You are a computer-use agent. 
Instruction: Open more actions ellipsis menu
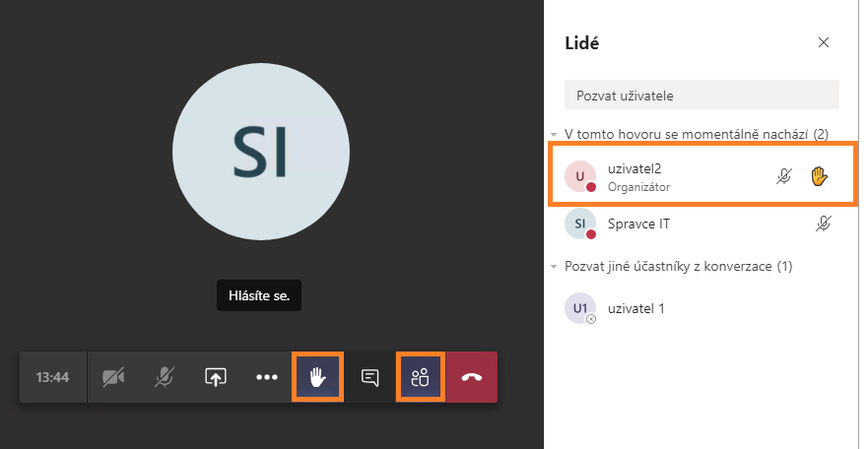pyautogui.click(x=266, y=377)
